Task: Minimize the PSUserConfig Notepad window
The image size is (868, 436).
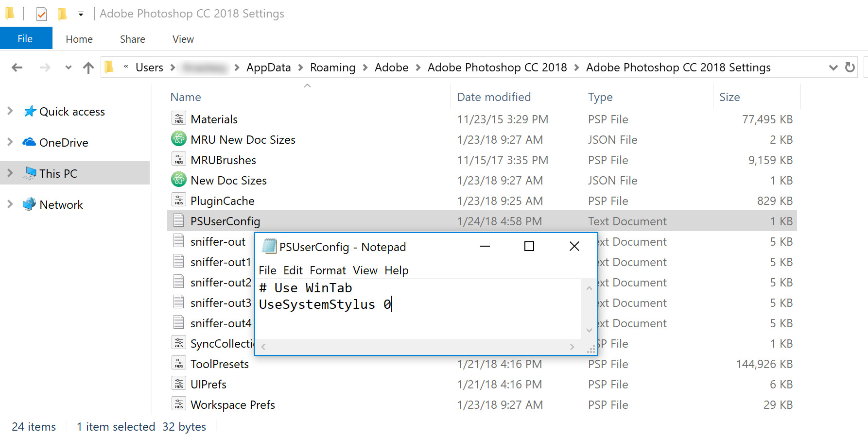Action: 485,246
